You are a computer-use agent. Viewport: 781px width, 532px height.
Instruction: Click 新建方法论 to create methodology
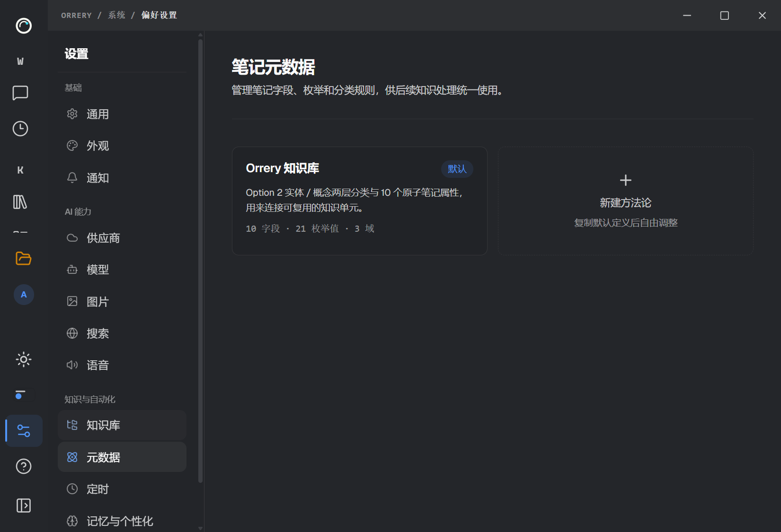click(626, 201)
